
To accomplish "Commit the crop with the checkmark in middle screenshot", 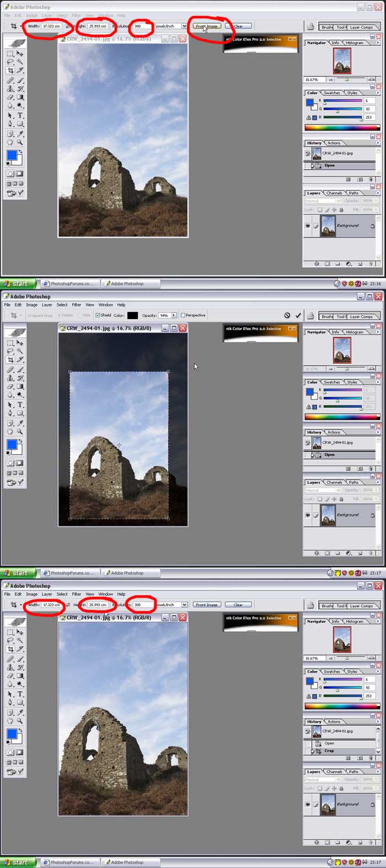I will point(298,315).
